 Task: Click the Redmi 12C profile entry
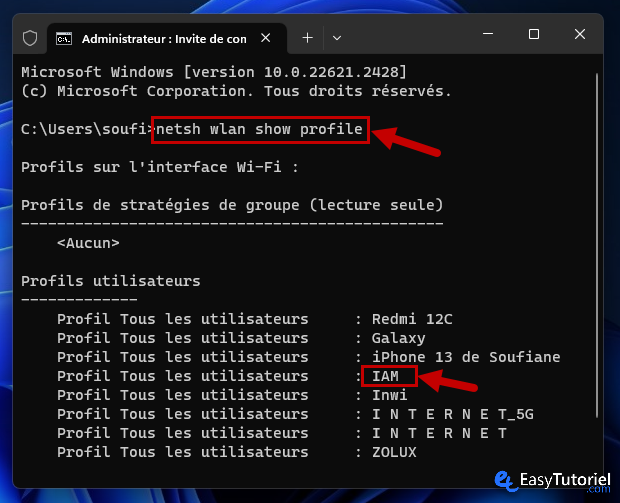(x=412, y=319)
